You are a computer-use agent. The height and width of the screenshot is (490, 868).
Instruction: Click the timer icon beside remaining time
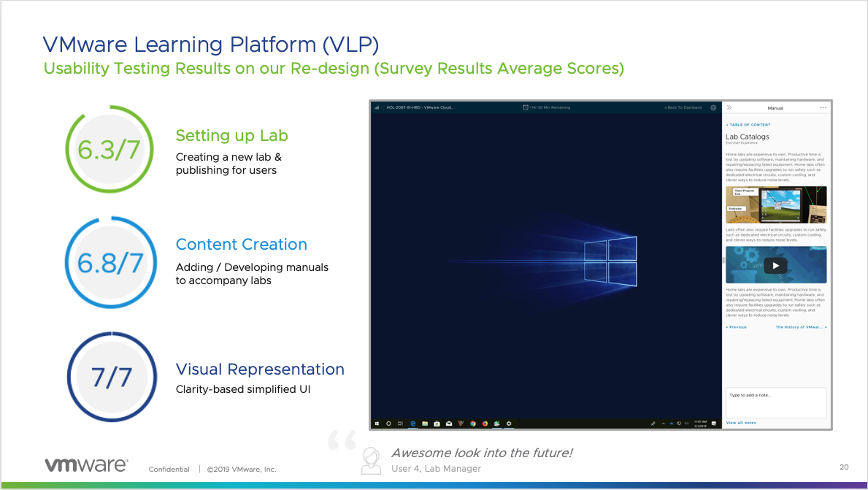click(524, 107)
